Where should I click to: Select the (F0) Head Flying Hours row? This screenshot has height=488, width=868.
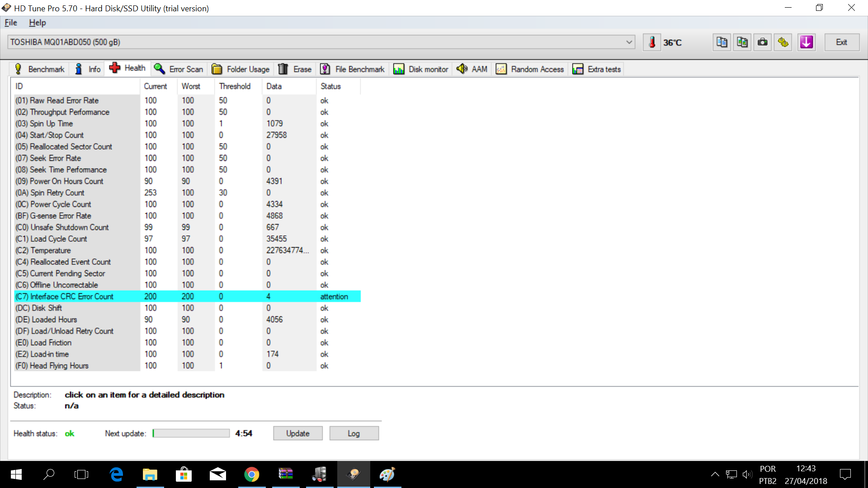187,366
